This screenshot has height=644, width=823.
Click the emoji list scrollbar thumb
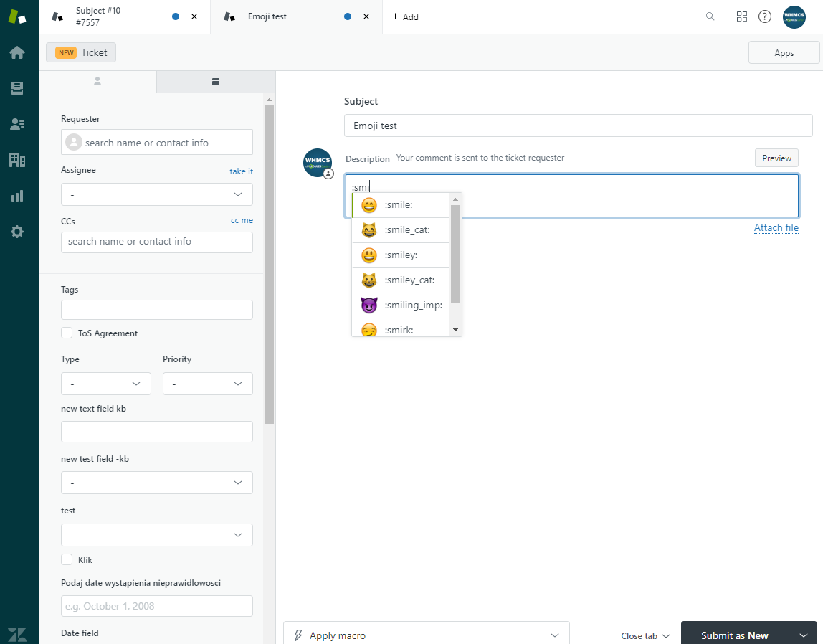[456, 254]
